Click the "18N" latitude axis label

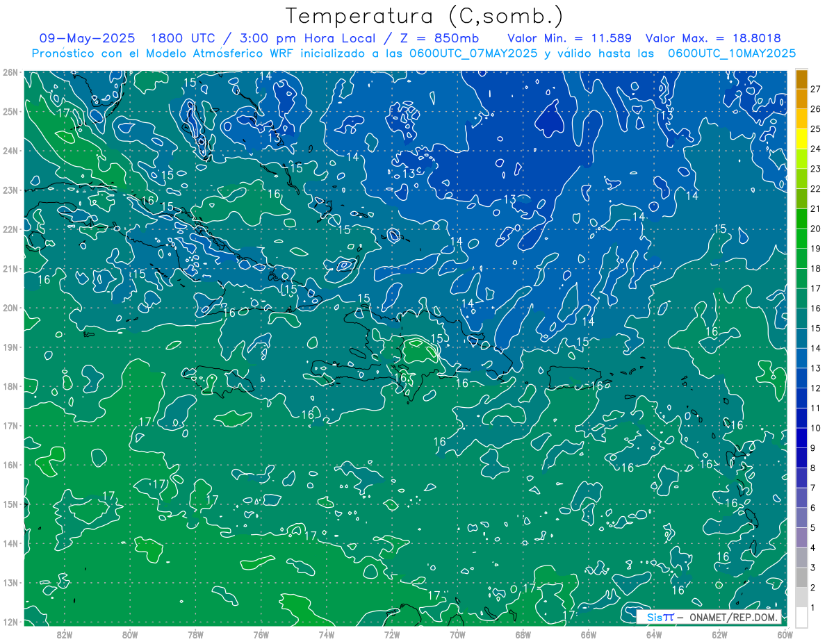(x=10, y=386)
